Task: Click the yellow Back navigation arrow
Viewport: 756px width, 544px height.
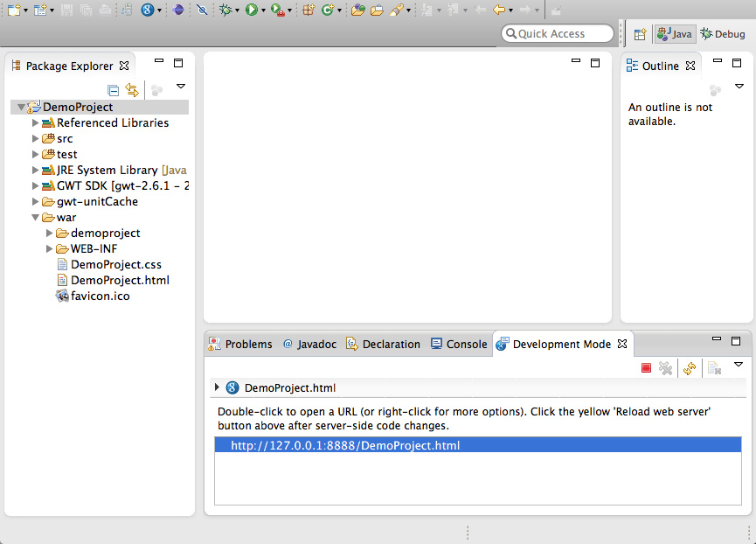Action: pyautogui.click(x=499, y=9)
